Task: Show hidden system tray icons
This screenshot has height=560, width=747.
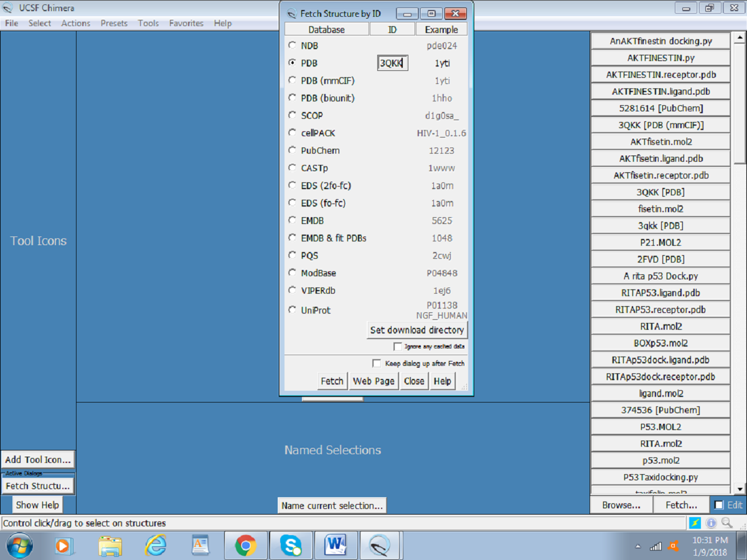Action: click(638, 546)
